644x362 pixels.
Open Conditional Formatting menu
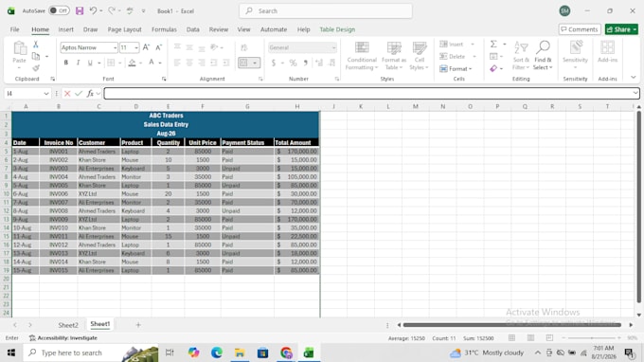click(362, 56)
